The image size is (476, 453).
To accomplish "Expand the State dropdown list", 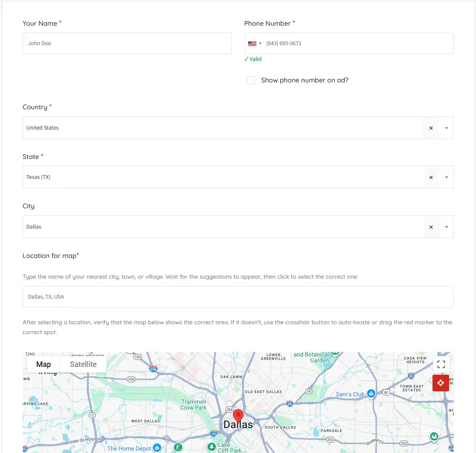I will (x=447, y=177).
